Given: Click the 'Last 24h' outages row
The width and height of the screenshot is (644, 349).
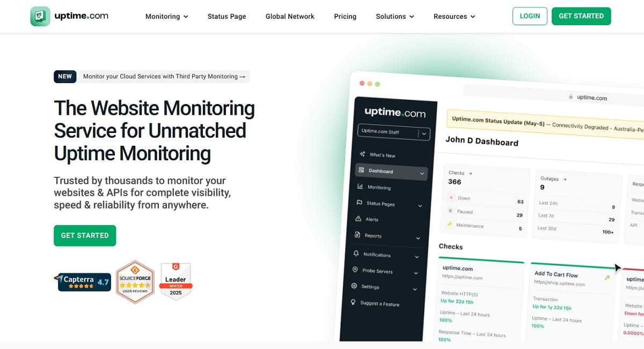Looking at the screenshot, I should click(x=577, y=205).
